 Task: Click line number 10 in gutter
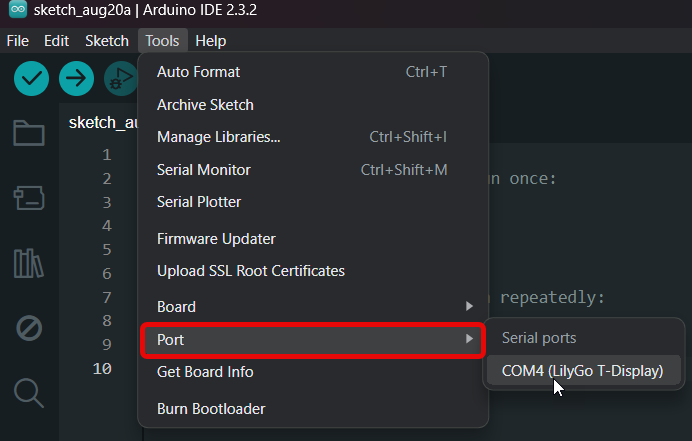pos(102,369)
